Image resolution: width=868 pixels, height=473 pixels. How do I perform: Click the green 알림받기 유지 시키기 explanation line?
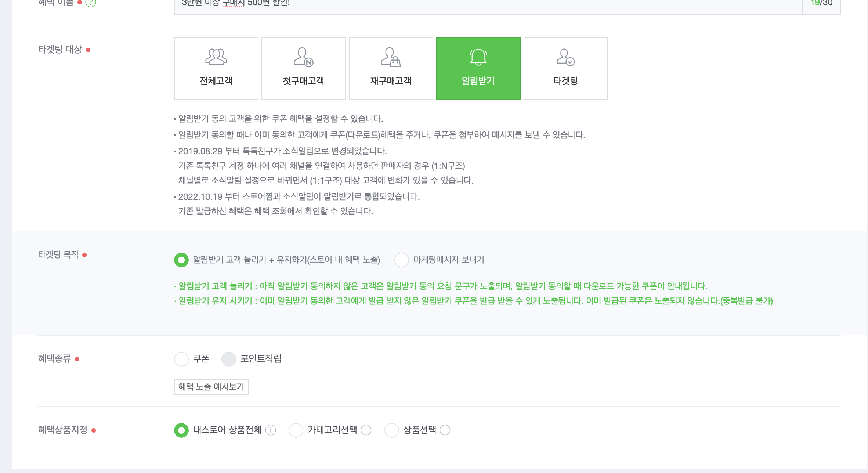[474, 301]
